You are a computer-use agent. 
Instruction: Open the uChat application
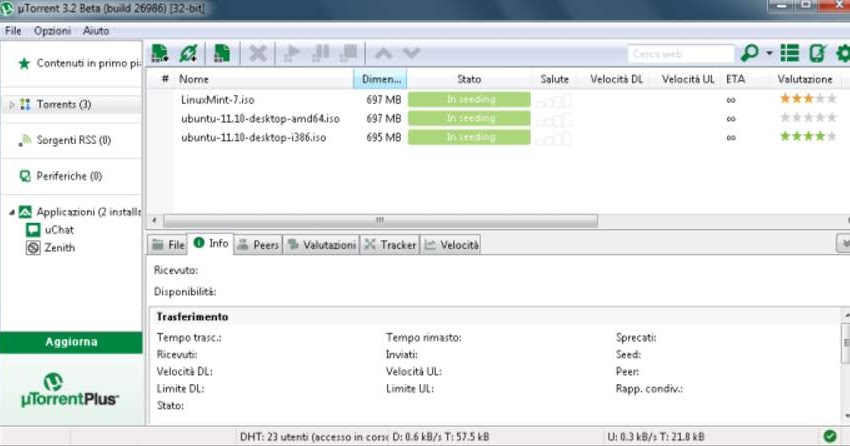click(59, 230)
